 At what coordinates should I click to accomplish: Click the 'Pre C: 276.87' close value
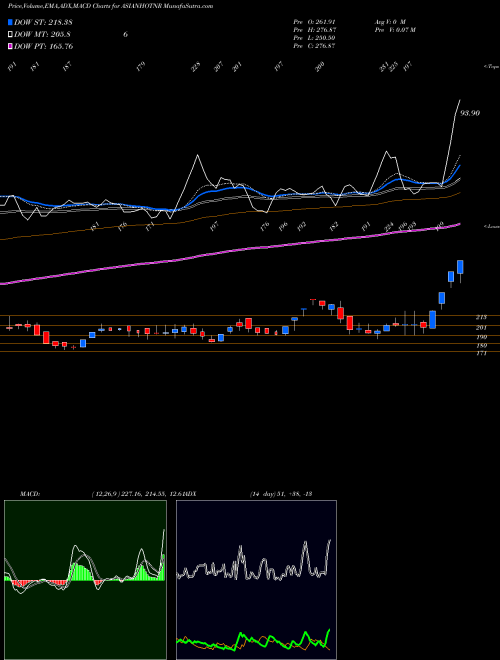[x=314, y=46]
